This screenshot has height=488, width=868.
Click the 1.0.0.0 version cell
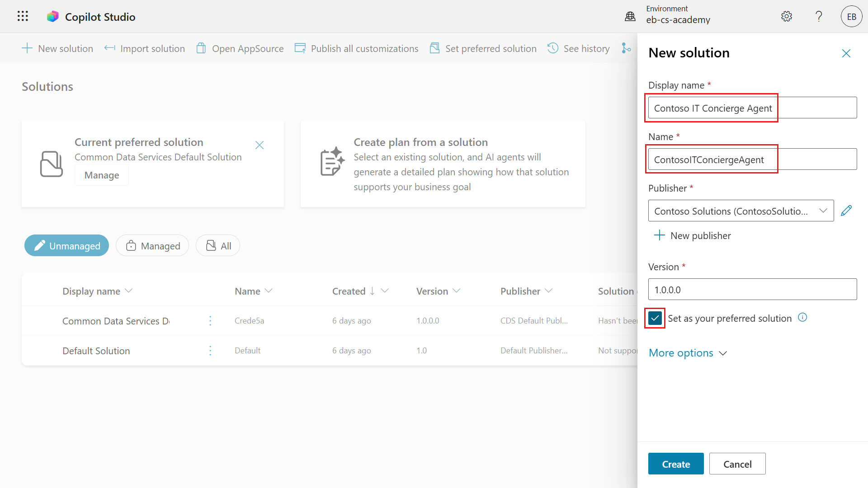coord(428,321)
